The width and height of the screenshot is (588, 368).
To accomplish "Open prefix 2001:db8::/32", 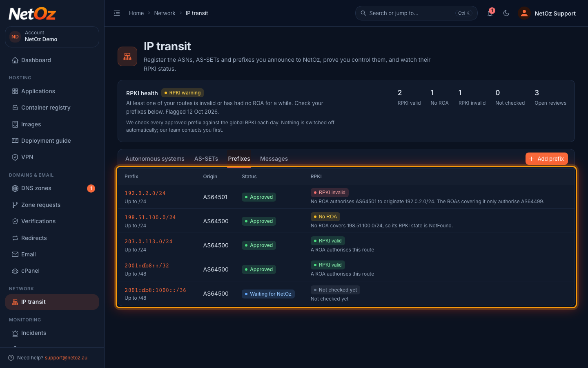I will click(147, 265).
